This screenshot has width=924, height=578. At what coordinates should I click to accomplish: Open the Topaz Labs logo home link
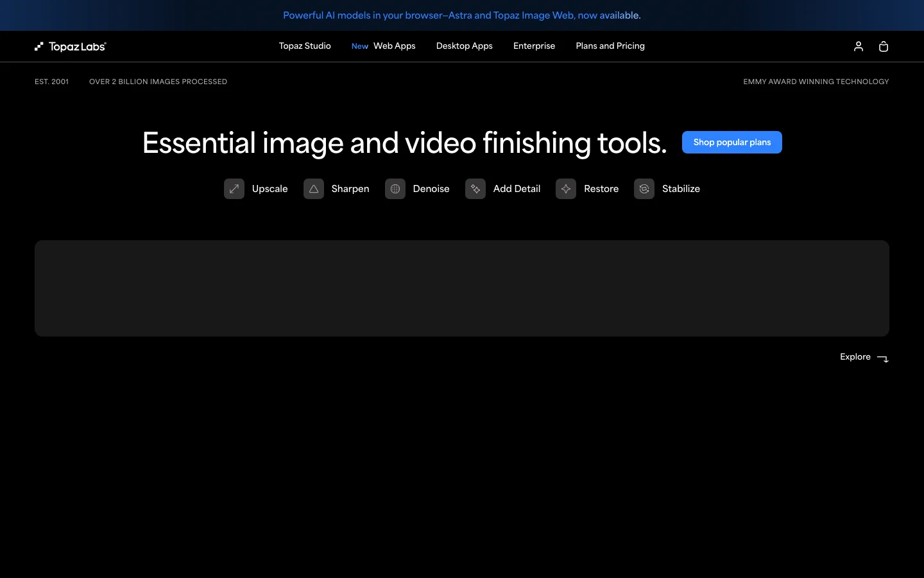click(71, 46)
